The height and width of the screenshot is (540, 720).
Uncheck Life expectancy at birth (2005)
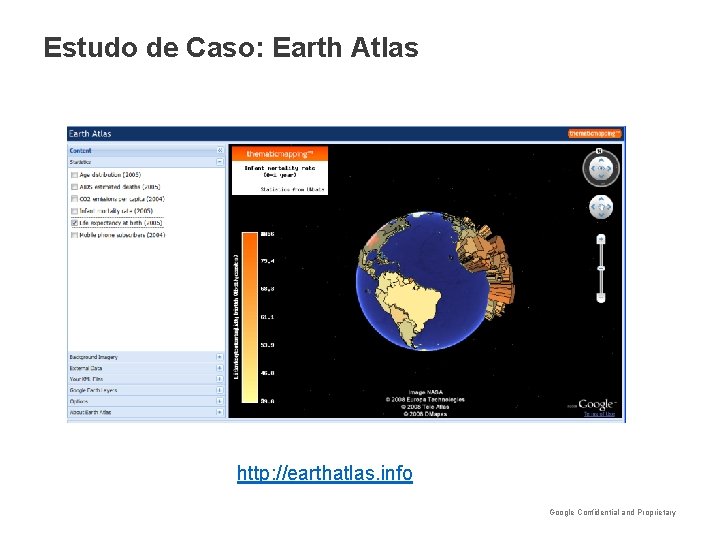[74, 223]
